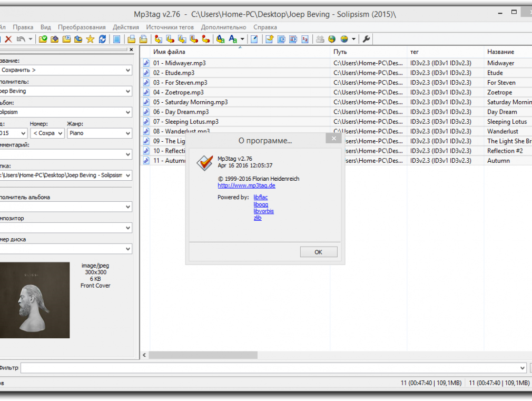Open the Вид menu
532x401 pixels.
click(45, 27)
